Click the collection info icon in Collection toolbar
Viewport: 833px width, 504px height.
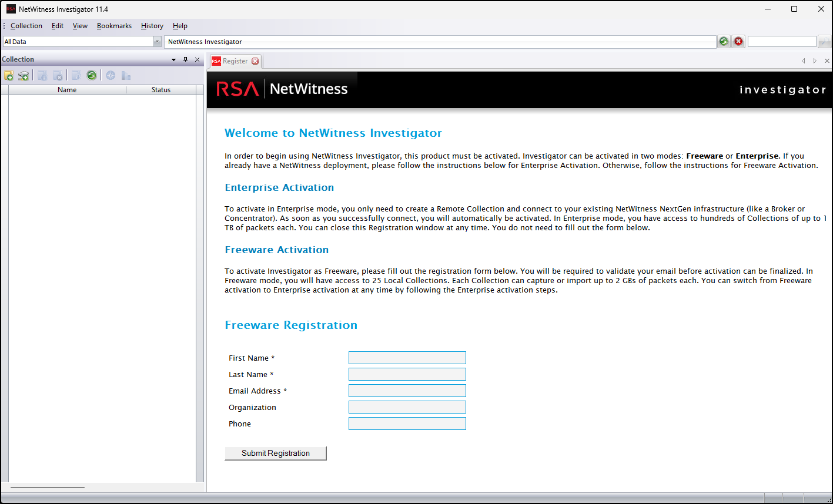tap(42, 75)
